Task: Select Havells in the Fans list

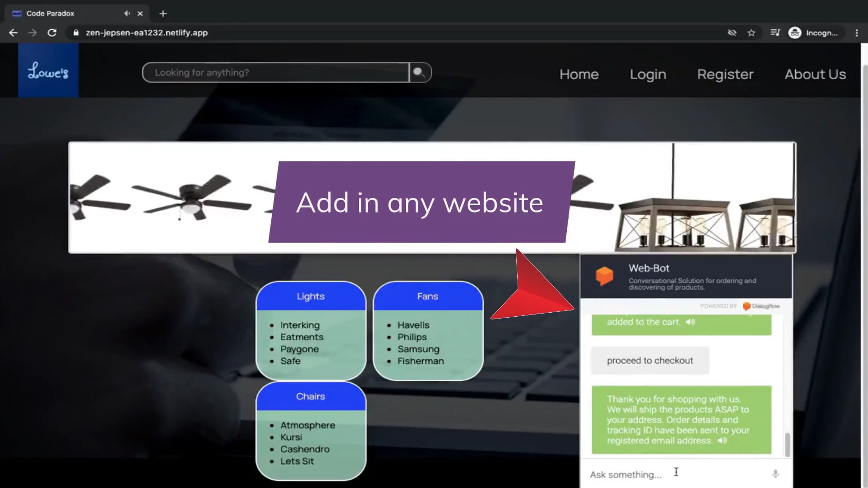Action: point(413,325)
